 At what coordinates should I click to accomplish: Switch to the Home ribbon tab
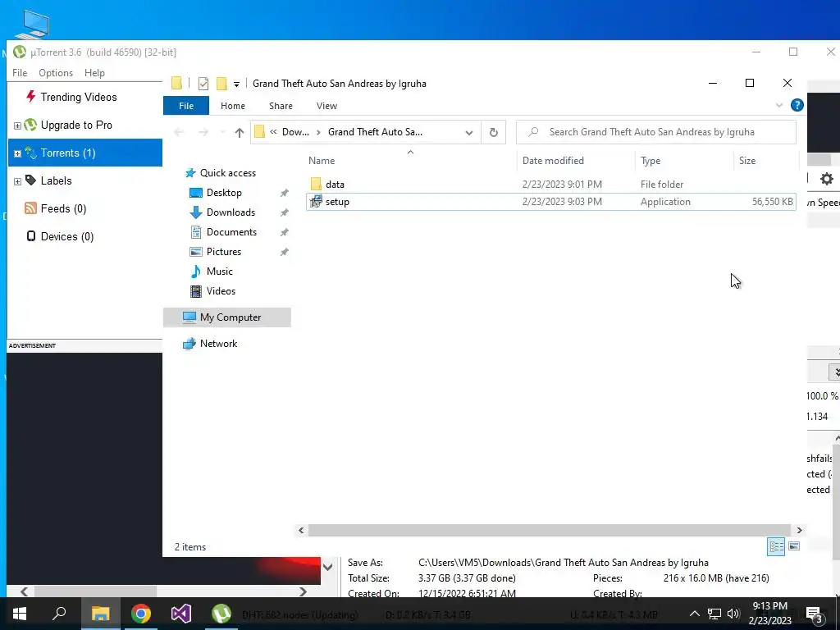(x=232, y=106)
